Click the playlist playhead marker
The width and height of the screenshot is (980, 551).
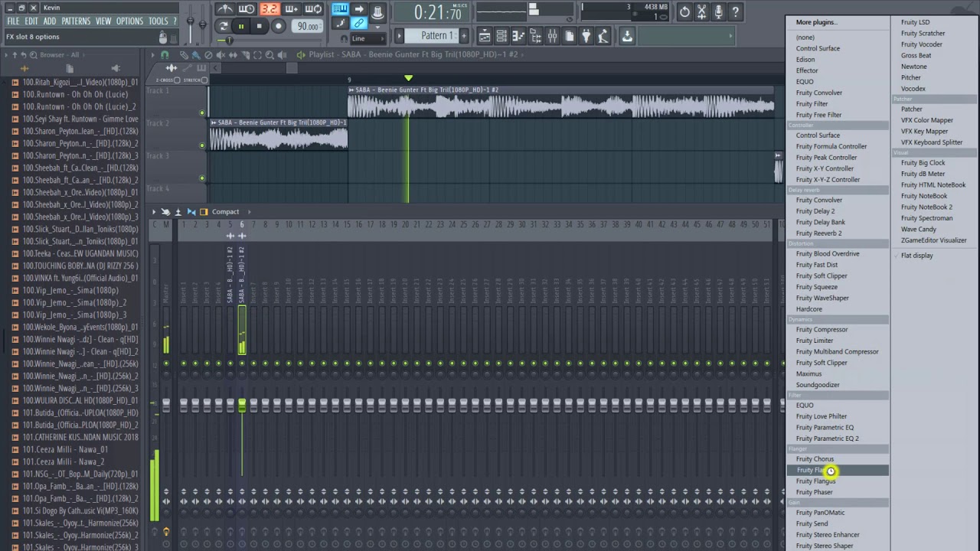pos(408,78)
